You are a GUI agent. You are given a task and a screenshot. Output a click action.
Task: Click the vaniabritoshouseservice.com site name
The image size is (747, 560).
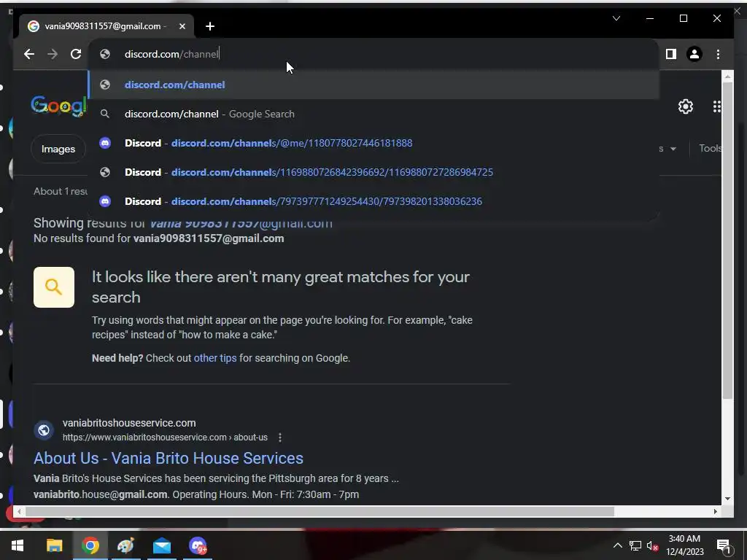[x=129, y=423]
